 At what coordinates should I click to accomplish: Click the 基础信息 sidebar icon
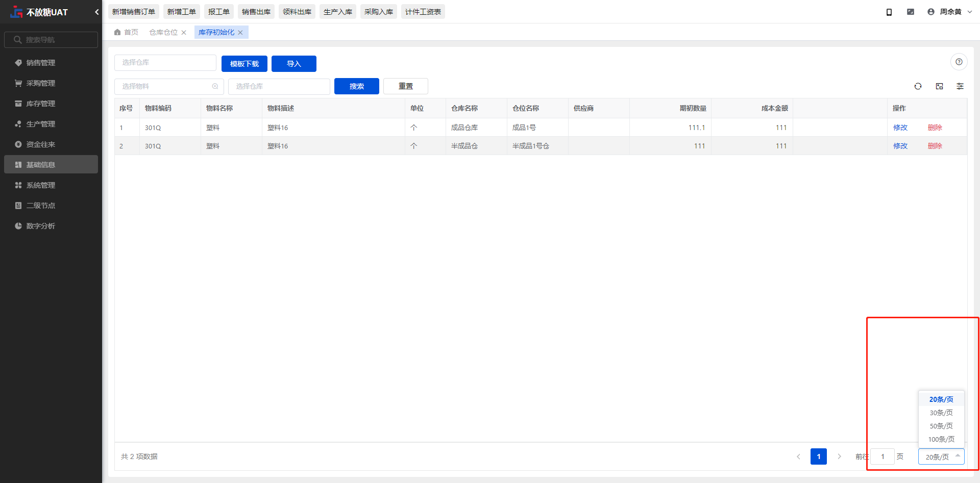pos(18,165)
